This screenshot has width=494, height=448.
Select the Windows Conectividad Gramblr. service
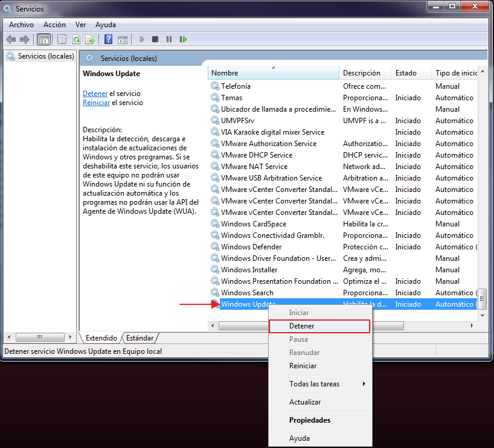click(x=343, y=235)
